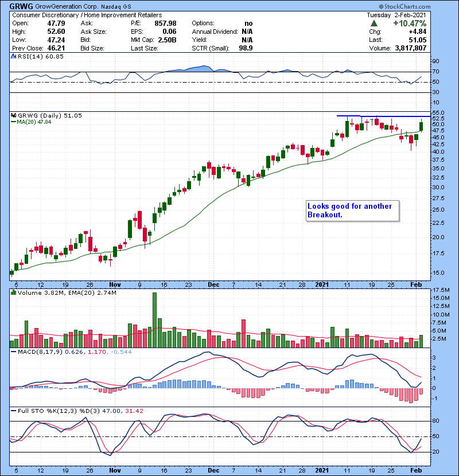Click the '2021' label on the price chart axis
Image resolution: width=459 pixels, height=476 pixels.
click(322, 284)
